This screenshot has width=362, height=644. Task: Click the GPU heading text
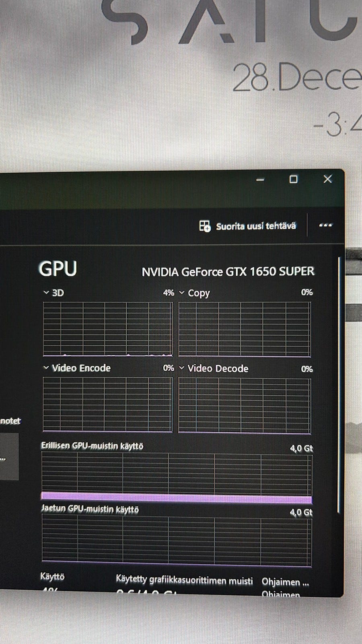(58, 268)
